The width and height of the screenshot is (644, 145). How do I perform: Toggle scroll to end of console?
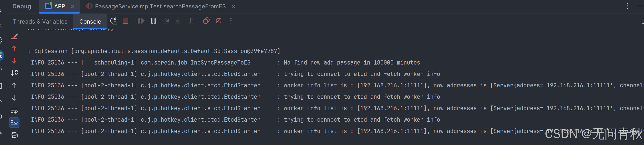[14, 122]
